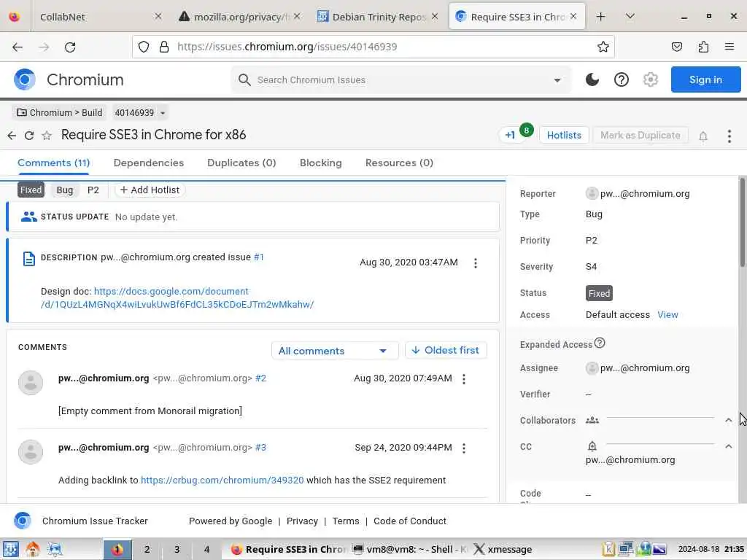The height and width of the screenshot is (560, 747).
Task: Expand the All comments filter dropdown
Action: pyautogui.click(x=334, y=351)
